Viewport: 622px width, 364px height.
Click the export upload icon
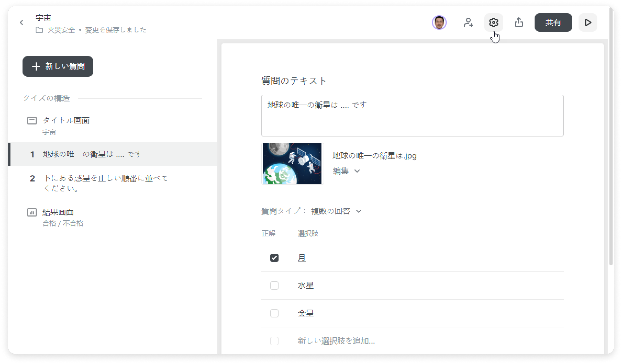519,22
